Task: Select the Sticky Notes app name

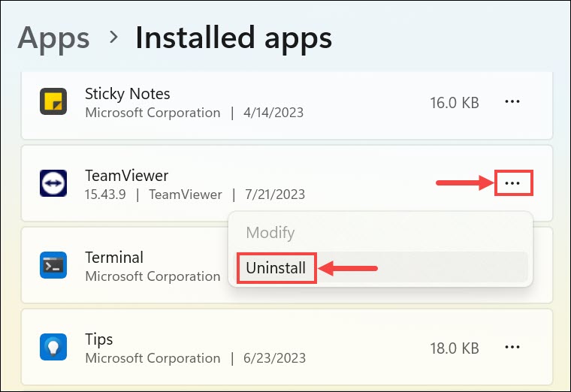Action: pos(128,94)
